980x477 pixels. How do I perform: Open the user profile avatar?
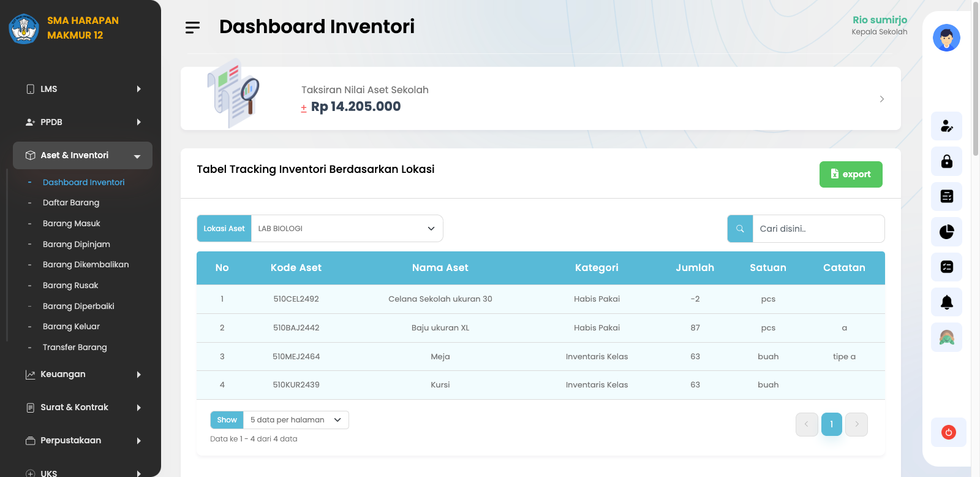click(946, 38)
